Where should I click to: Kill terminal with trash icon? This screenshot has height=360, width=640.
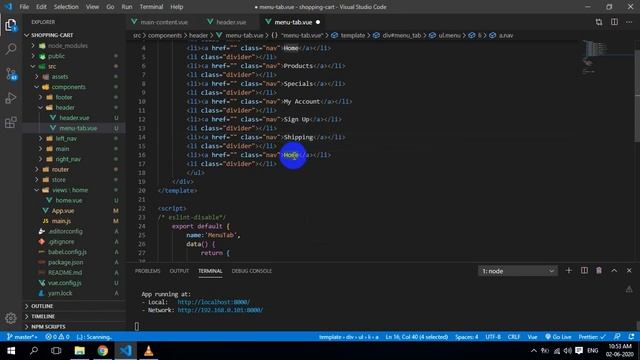click(599, 271)
